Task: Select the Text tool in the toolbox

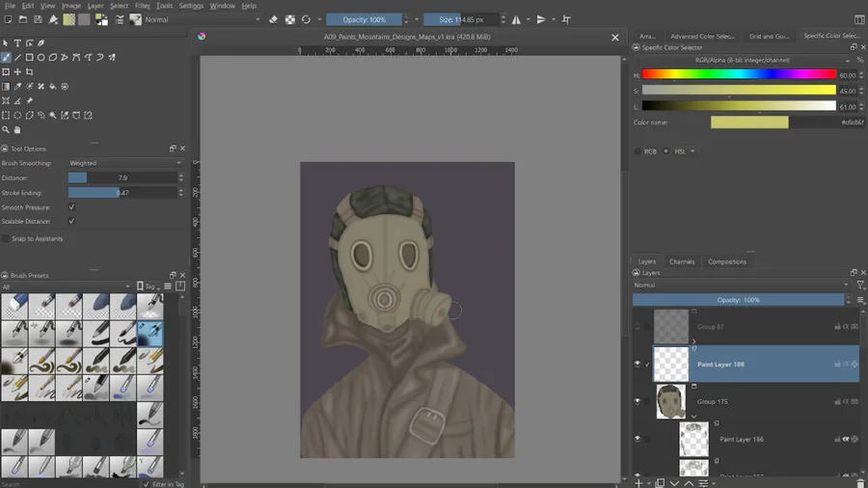Action: click(17, 43)
